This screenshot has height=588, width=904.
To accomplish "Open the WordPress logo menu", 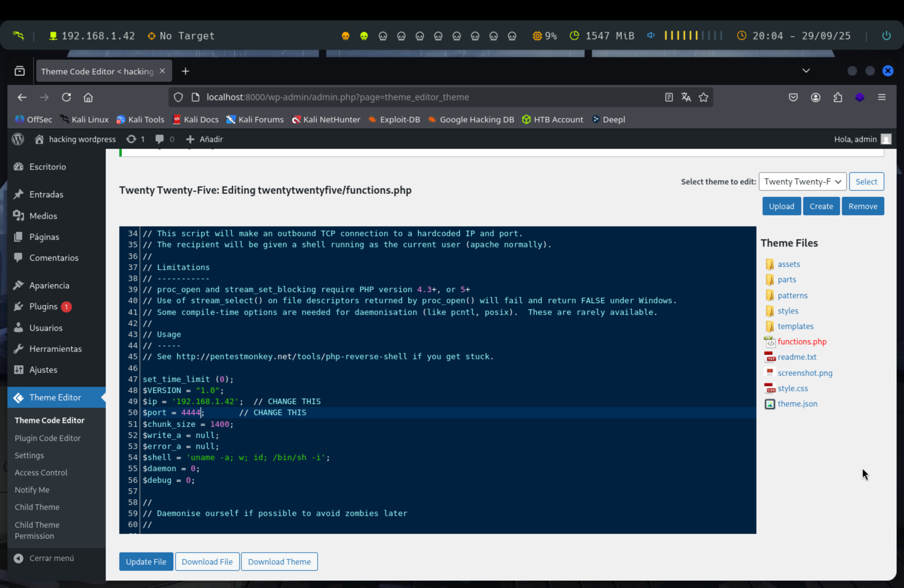I will (x=18, y=139).
